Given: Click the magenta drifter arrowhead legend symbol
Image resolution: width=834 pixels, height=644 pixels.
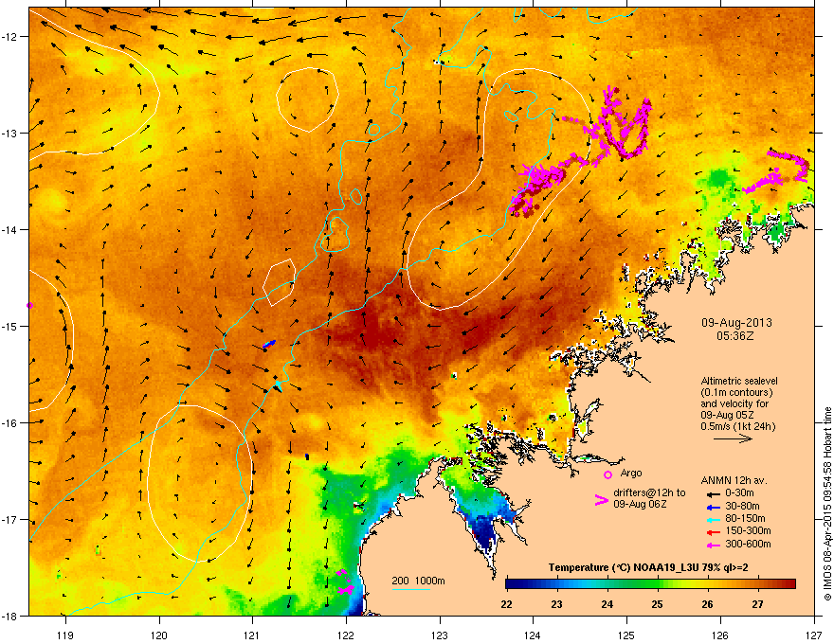Looking at the screenshot, I should 601,500.
